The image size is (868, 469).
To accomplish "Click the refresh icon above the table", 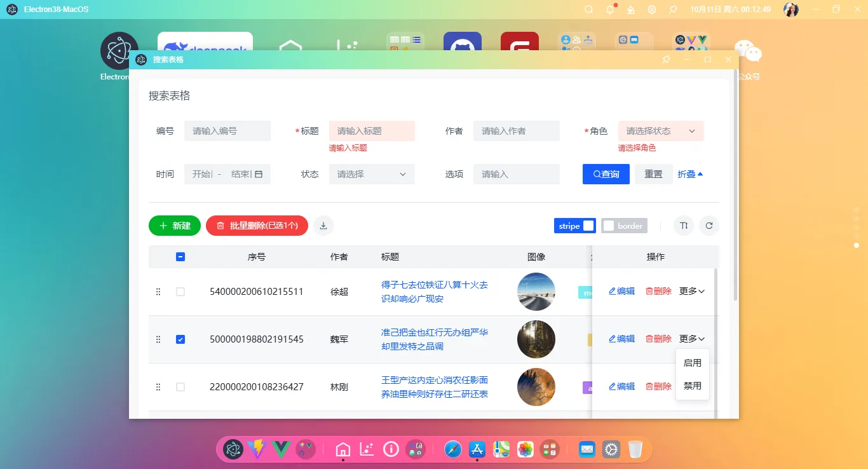I will [x=709, y=225].
